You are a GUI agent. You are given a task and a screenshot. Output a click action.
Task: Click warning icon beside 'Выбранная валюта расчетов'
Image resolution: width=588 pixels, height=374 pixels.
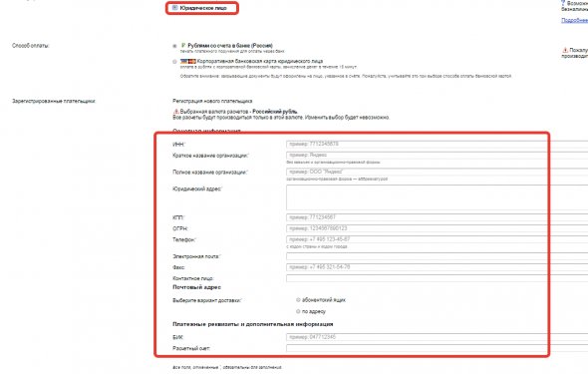[175, 112]
